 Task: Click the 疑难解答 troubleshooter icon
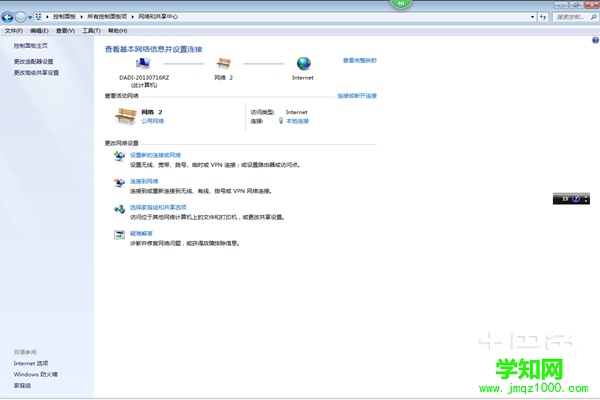point(119,235)
